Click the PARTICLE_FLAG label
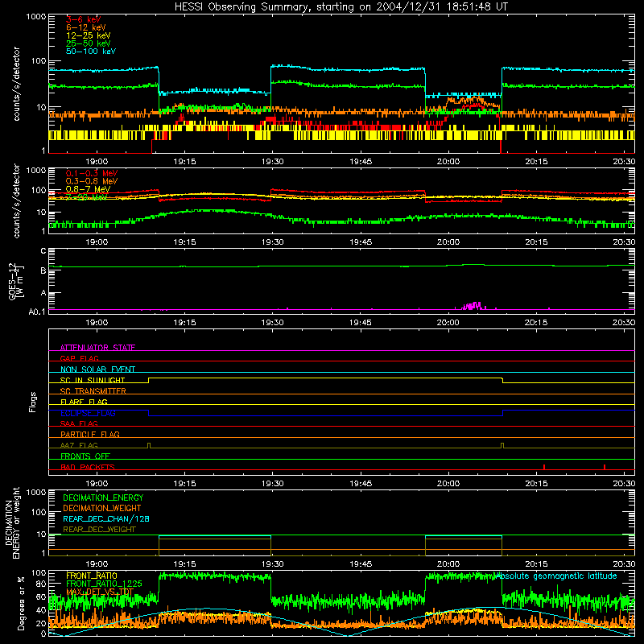 tap(90, 434)
